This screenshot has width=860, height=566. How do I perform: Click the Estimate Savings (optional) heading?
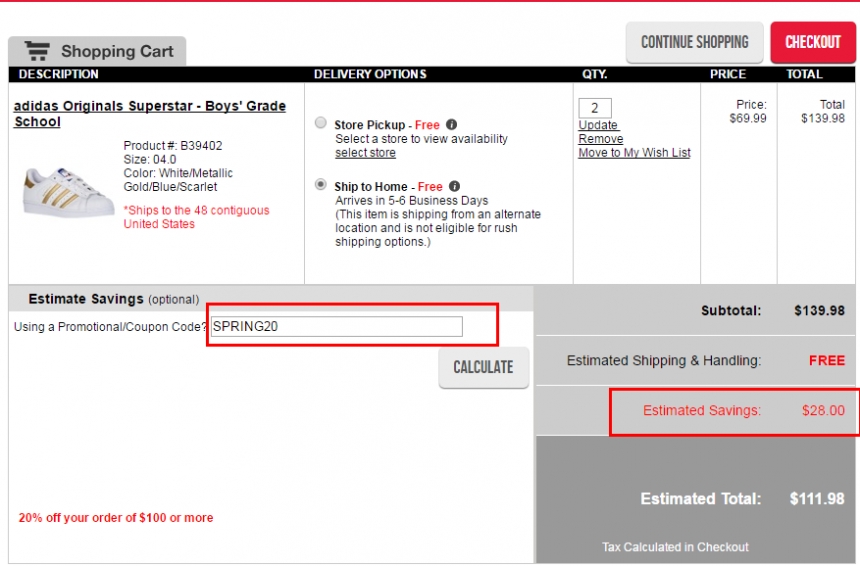click(114, 299)
